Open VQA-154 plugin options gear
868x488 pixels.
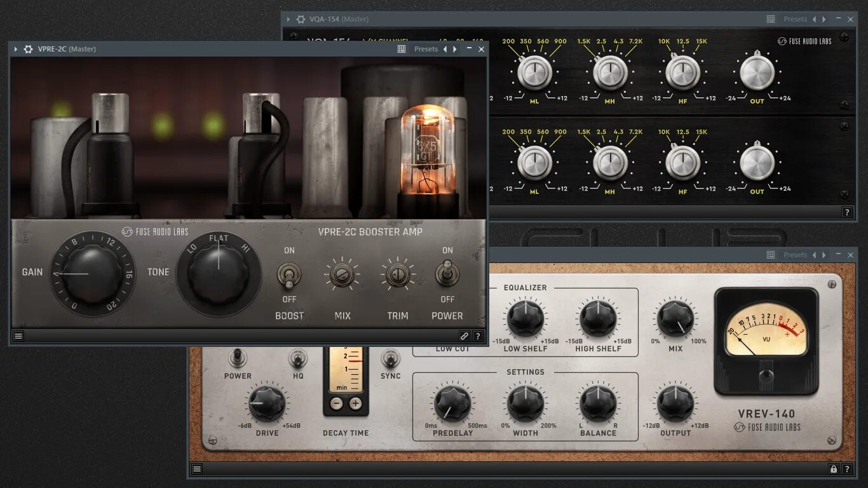tap(301, 19)
